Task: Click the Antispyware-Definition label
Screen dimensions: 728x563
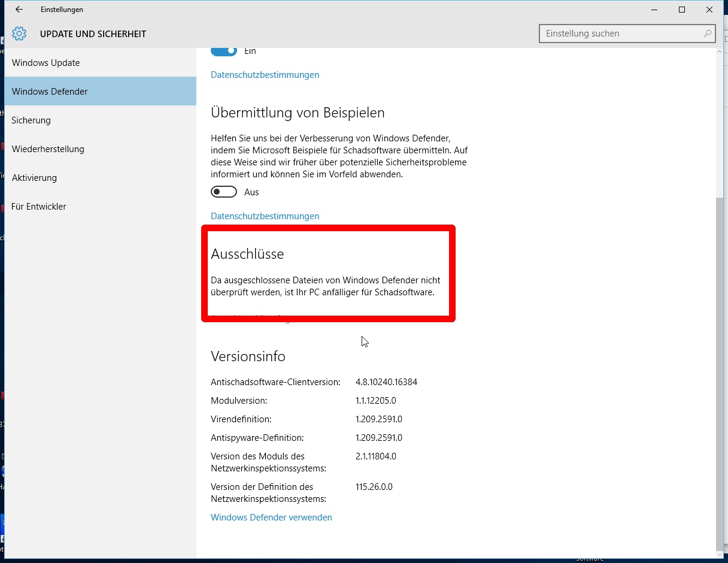Action: click(257, 438)
